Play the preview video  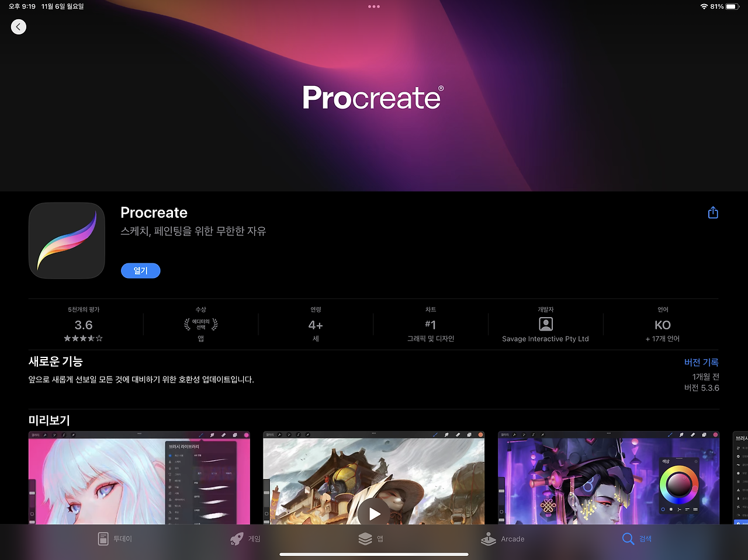pos(374,513)
